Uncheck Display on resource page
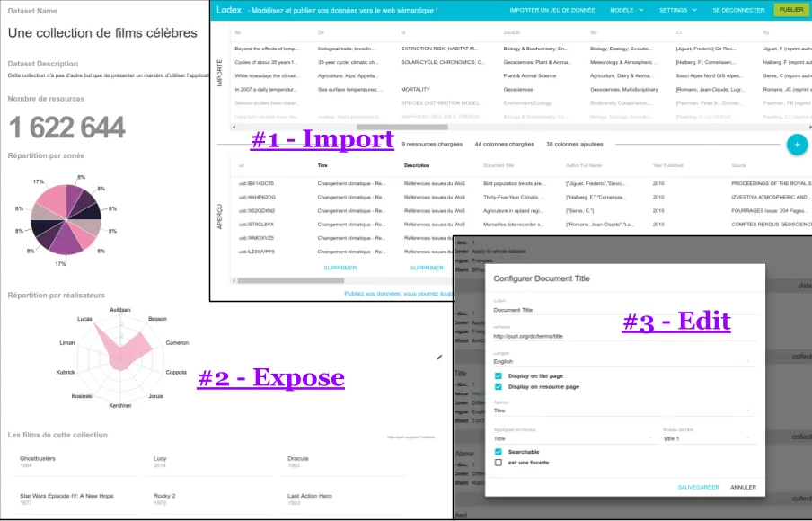 pos(499,386)
